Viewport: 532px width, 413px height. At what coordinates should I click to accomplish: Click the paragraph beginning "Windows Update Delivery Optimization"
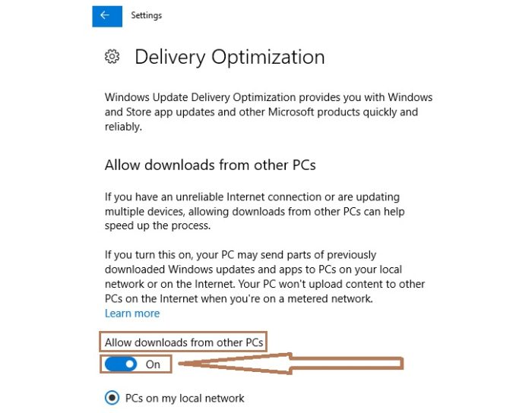(x=268, y=112)
